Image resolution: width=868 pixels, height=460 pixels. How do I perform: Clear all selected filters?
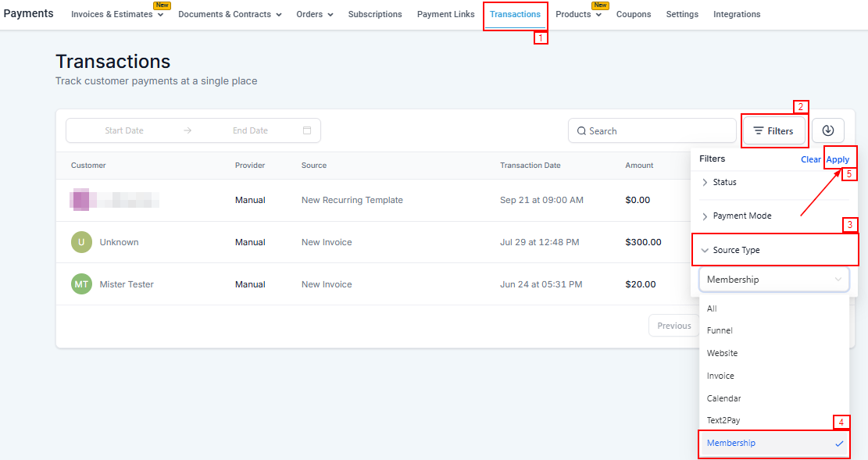click(x=810, y=159)
